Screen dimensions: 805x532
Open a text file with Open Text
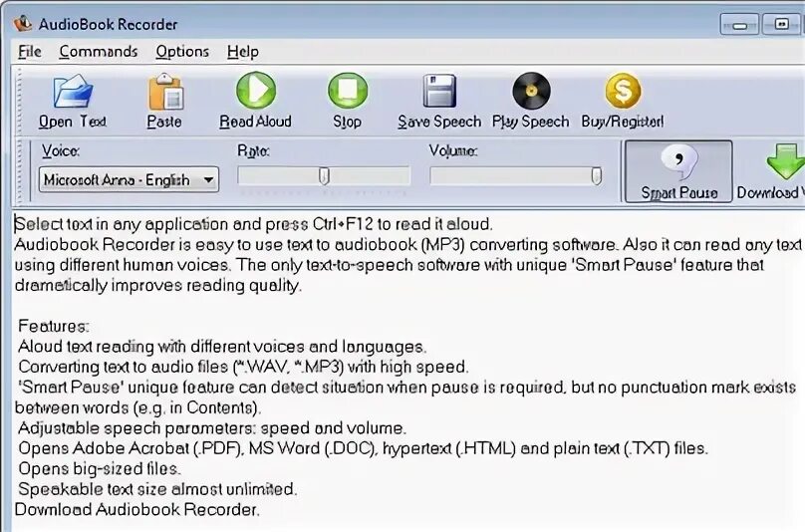point(73,101)
